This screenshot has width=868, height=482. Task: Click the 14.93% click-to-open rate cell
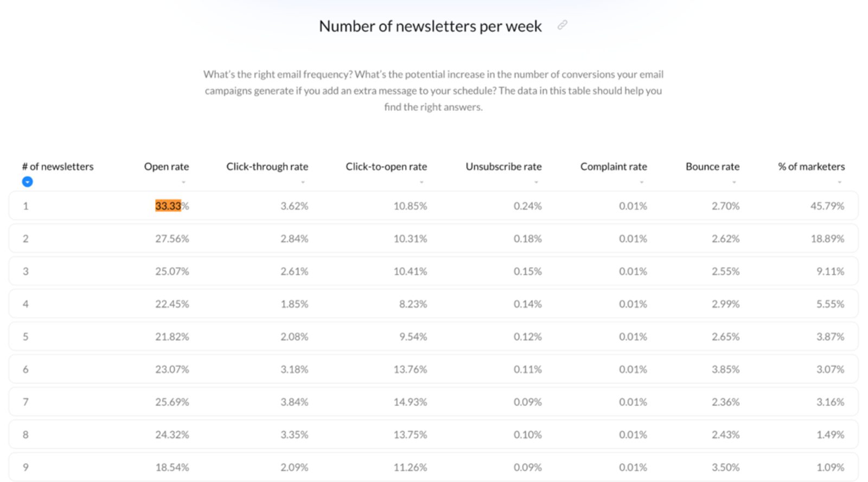pos(410,402)
